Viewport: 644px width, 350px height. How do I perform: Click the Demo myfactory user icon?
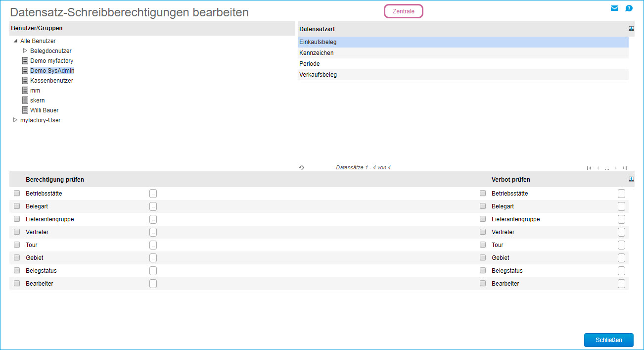(x=25, y=60)
